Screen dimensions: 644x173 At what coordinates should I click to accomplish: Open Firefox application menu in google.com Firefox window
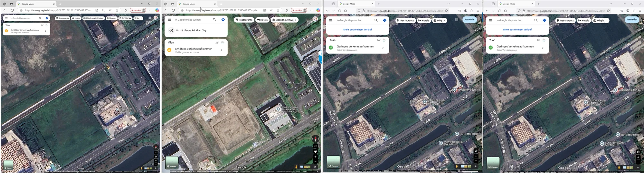[640, 11]
